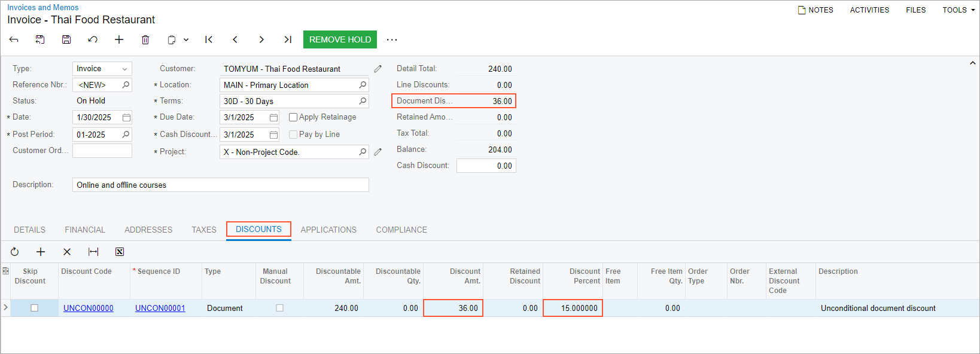
Task: Open the Type dropdown showing Invoice
Action: point(102,69)
